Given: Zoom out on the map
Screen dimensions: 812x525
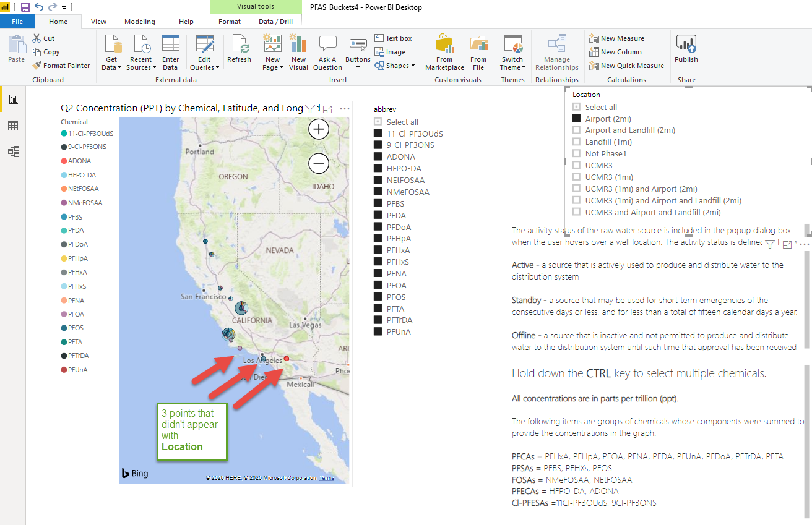Looking at the screenshot, I should (x=319, y=163).
